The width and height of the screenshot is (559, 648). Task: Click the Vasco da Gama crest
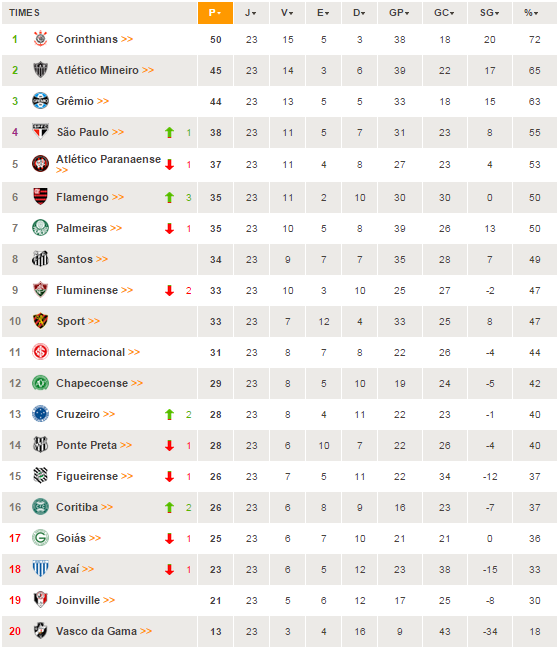[x=40, y=631]
